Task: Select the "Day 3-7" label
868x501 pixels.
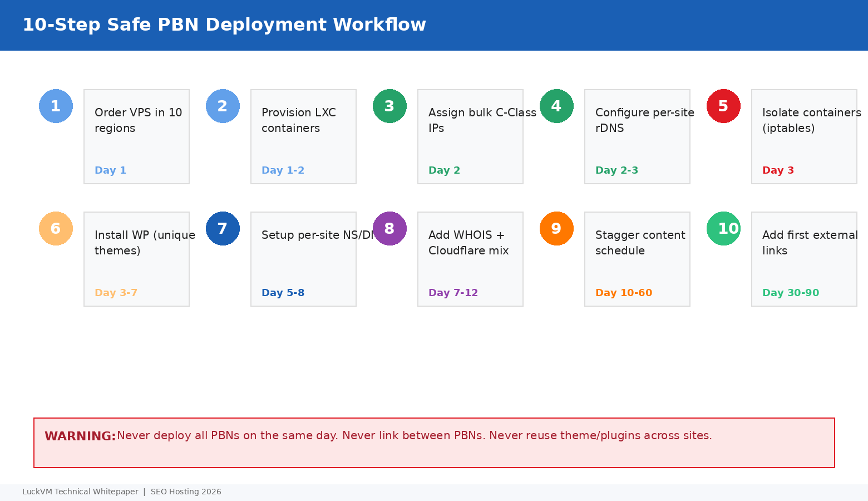Action: (x=116, y=293)
